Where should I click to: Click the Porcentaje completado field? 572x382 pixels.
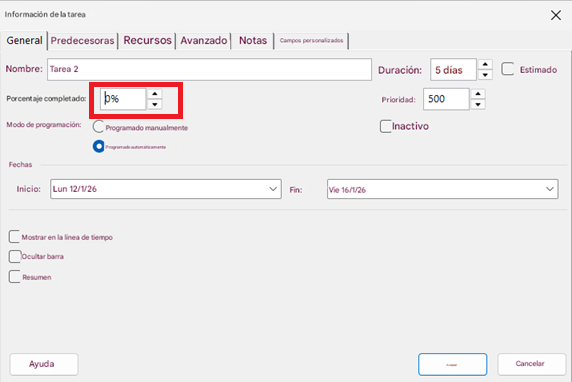point(123,99)
